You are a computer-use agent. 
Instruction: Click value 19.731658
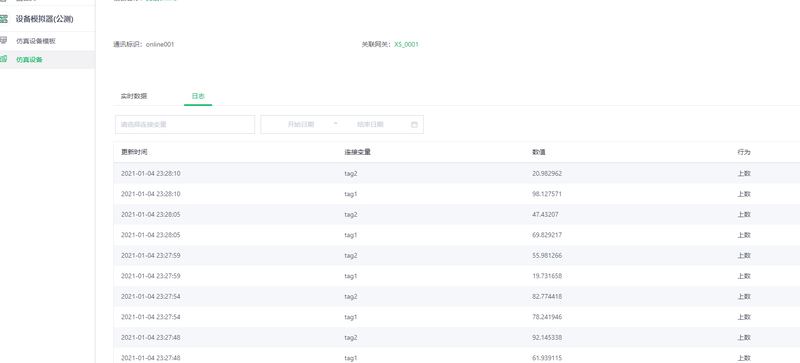[547, 276]
